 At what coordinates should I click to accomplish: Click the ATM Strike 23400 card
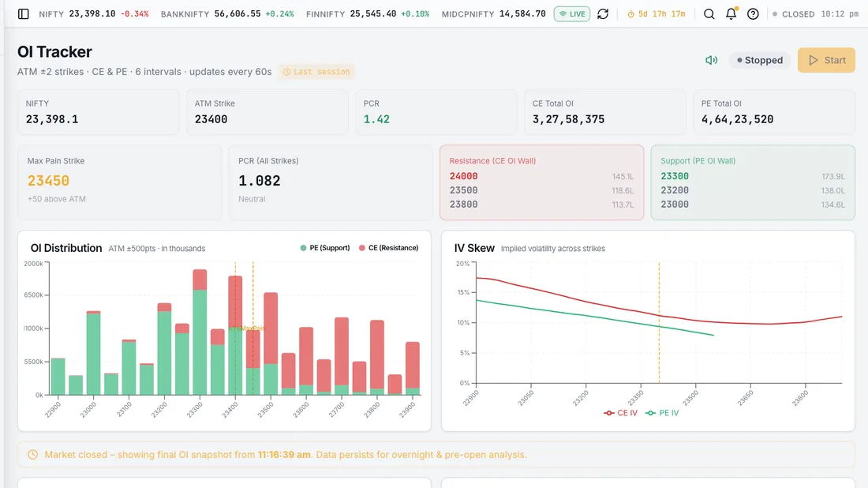[x=267, y=112]
